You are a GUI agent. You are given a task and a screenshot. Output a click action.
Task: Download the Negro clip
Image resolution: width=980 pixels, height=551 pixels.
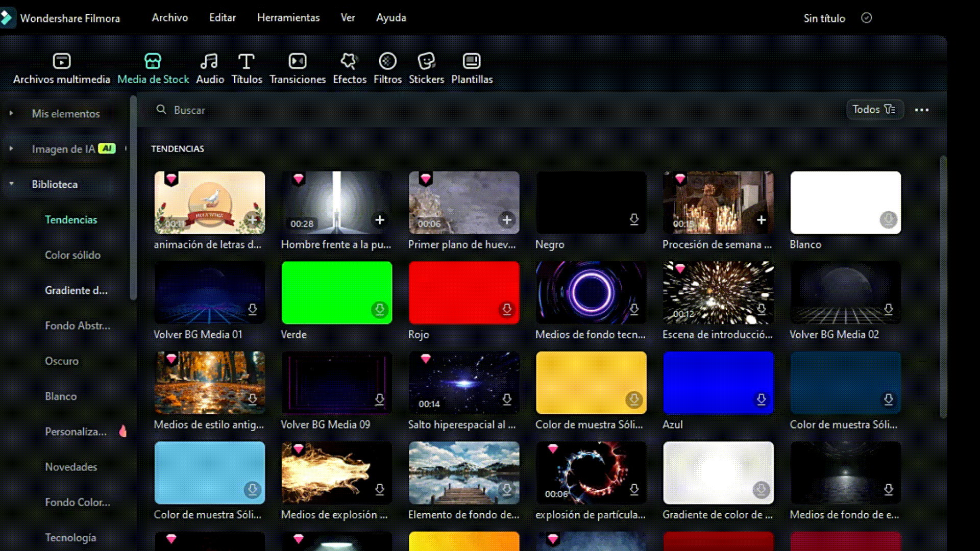click(x=634, y=219)
